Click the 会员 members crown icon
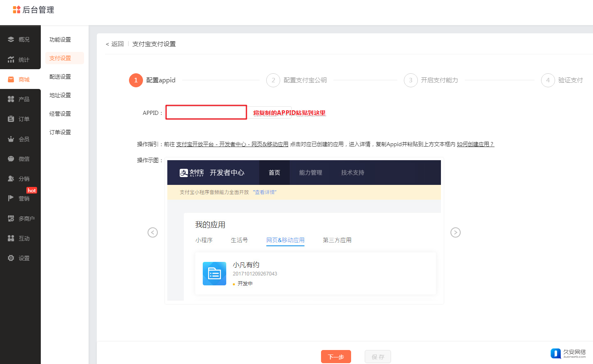The width and height of the screenshot is (593, 364). pyautogui.click(x=11, y=139)
